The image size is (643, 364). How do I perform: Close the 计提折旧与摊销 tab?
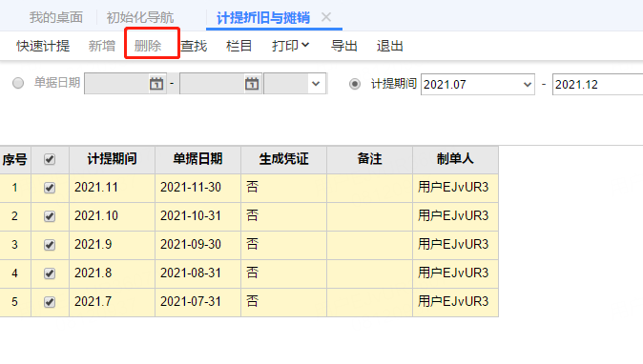pos(326,17)
